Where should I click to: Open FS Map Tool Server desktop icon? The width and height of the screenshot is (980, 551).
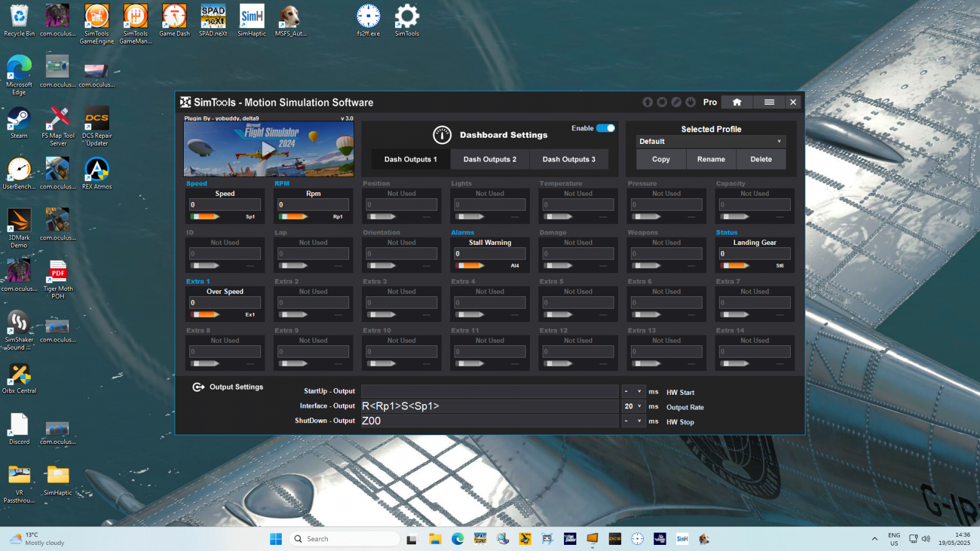pos(58,127)
